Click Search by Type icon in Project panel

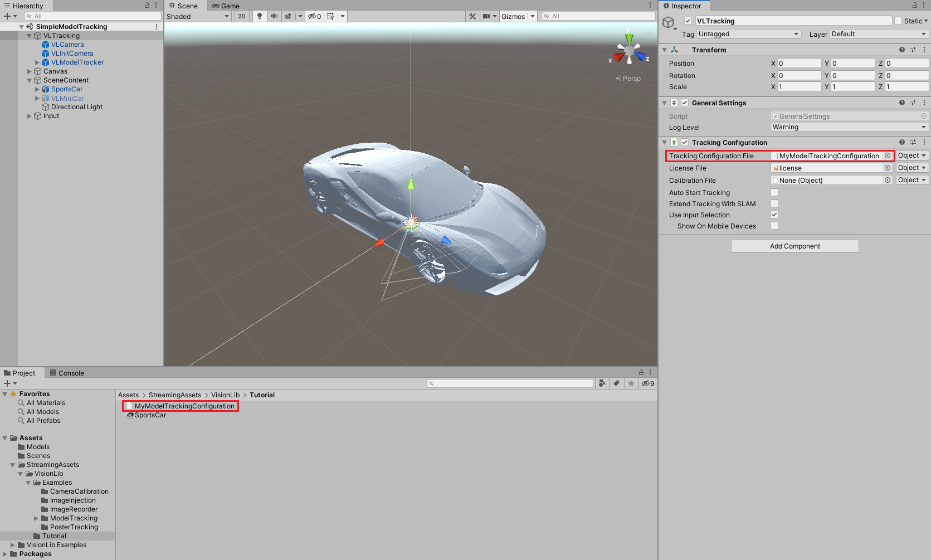(602, 383)
